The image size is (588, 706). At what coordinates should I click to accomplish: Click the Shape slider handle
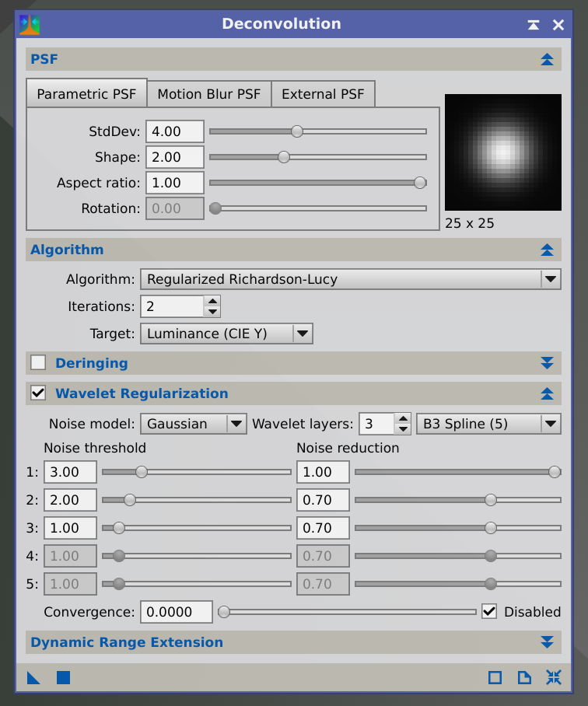click(x=284, y=157)
